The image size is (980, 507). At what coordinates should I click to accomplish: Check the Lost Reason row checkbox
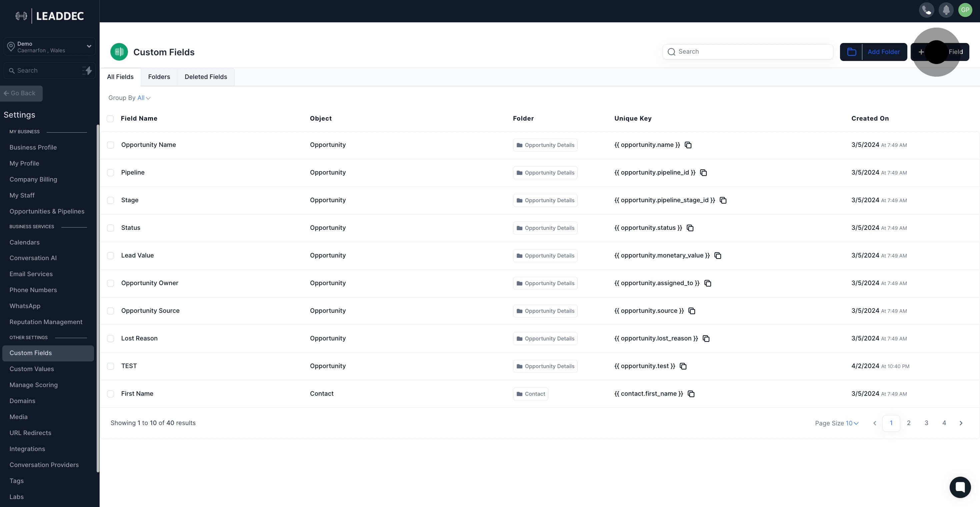[110, 339]
